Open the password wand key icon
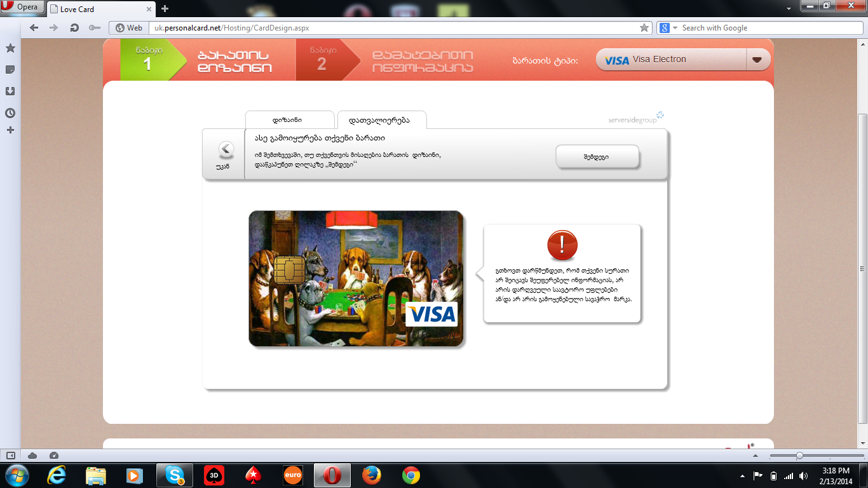This screenshot has height=488, width=868. 95,28
